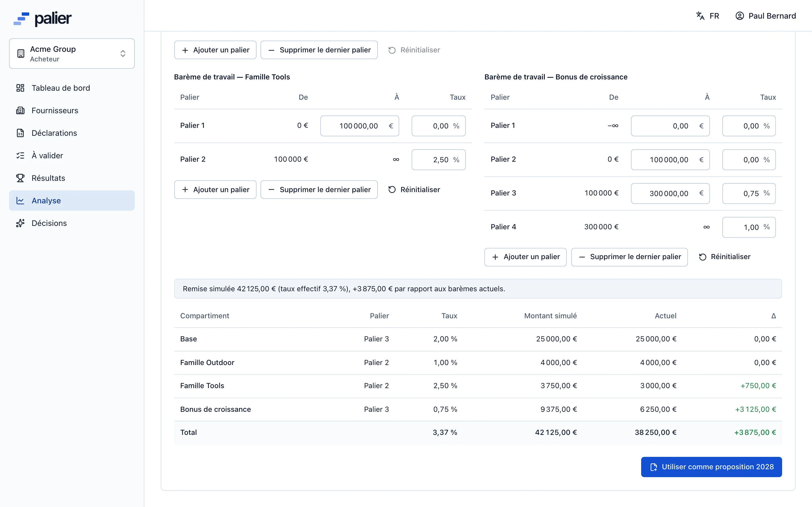This screenshot has height=507, width=812.
Task: Open the Paul Bernard account menu
Action: [x=765, y=16]
